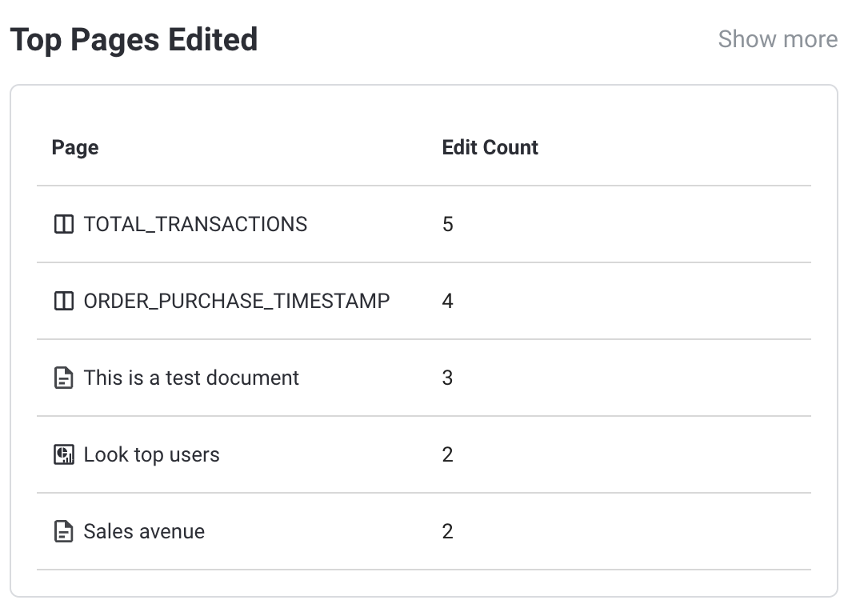The width and height of the screenshot is (864, 616).
Task: Click edit count 4 for ORDER_PURCHASE_TIMESTAMP
Action: point(448,302)
